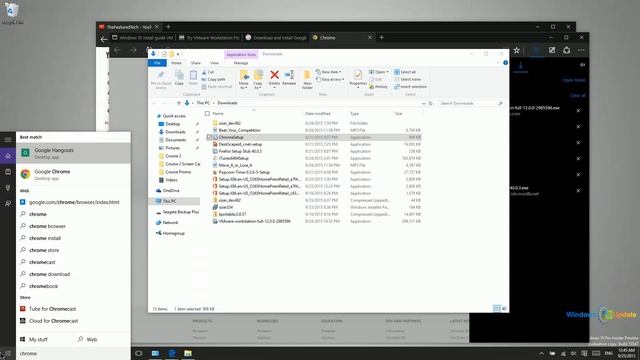Click Select all in the ribbon
This screenshot has height=360, width=640.
tap(405, 72)
